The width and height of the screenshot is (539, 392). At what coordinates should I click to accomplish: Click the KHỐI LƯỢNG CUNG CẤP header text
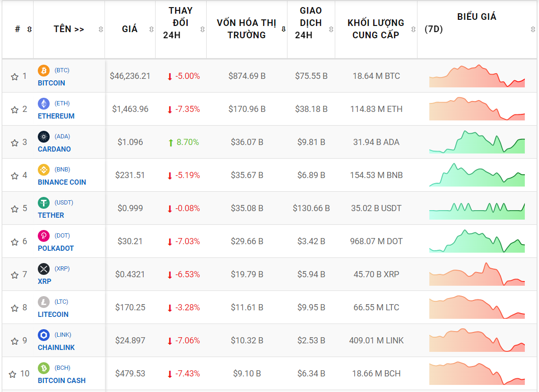pos(376,29)
